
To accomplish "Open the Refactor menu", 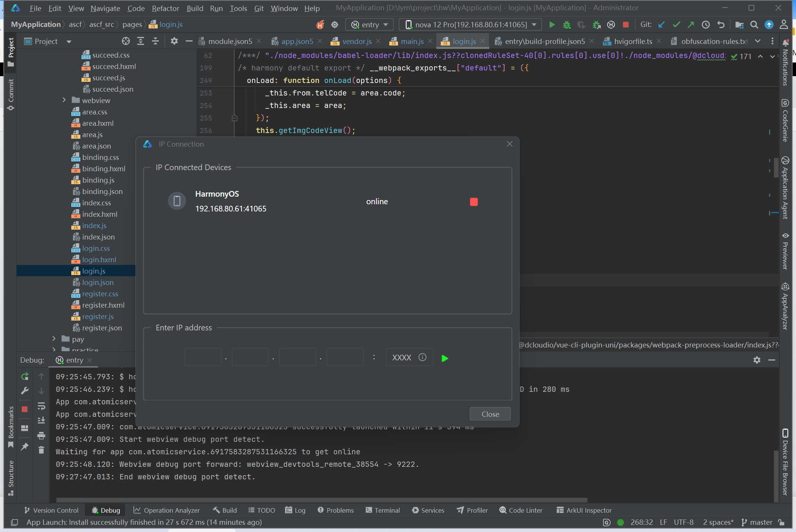I will click(x=165, y=8).
